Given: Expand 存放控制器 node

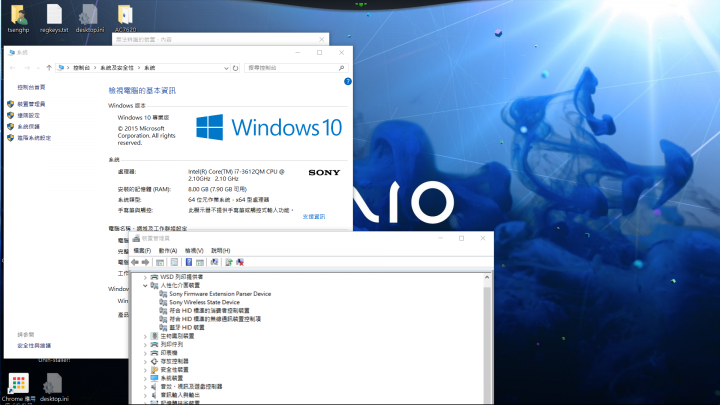Looking at the screenshot, I should coord(145,361).
